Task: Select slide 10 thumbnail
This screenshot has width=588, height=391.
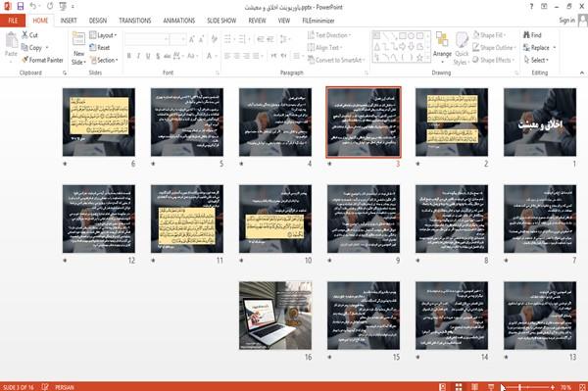Action: tap(275, 219)
